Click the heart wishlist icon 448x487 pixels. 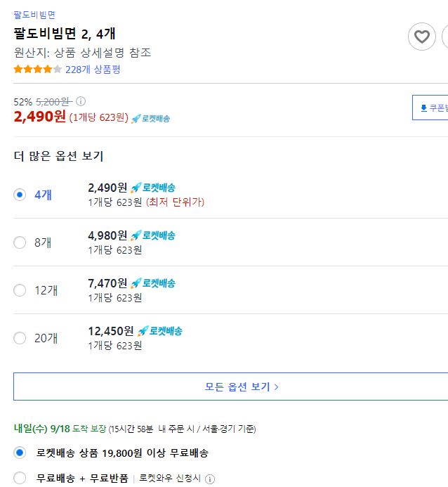click(421, 37)
